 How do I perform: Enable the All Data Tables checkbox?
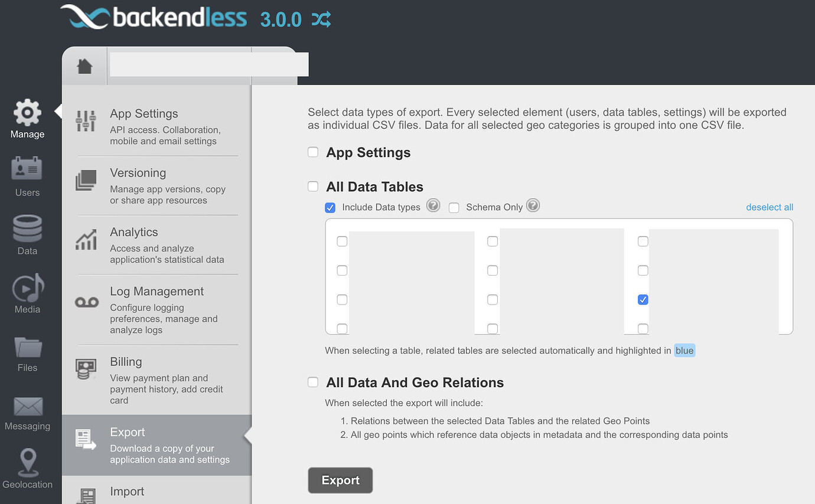313,186
